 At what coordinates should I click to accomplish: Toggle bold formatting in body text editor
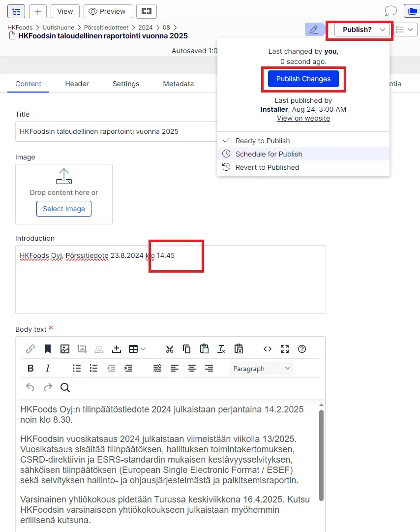click(x=30, y=368)
